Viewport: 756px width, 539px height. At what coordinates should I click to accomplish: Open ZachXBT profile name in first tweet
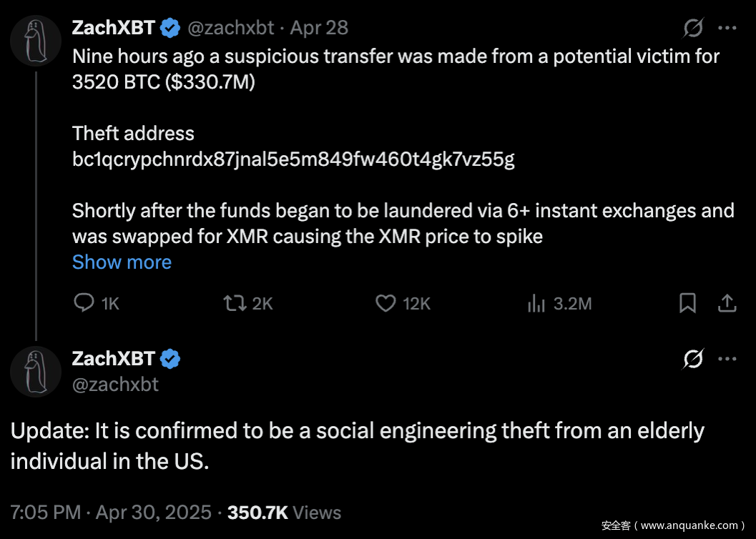click(x=113, y=28)
